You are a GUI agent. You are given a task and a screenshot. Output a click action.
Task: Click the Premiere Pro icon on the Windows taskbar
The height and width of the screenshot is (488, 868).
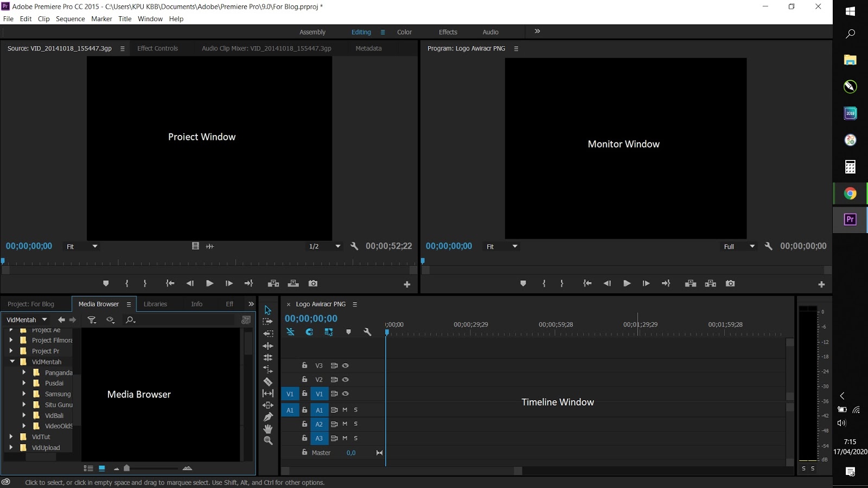(x=850, y=219)
